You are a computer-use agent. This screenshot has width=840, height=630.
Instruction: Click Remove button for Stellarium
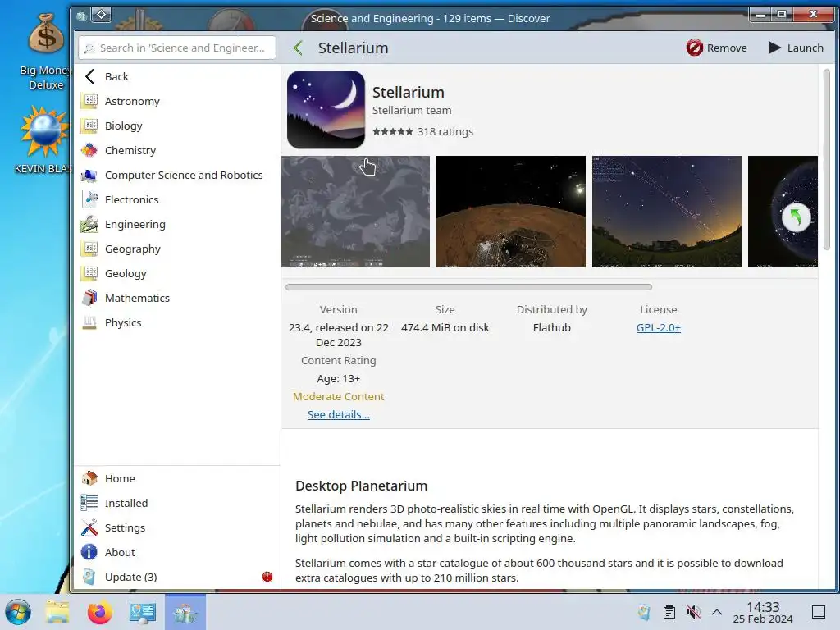tap(716, 48)
